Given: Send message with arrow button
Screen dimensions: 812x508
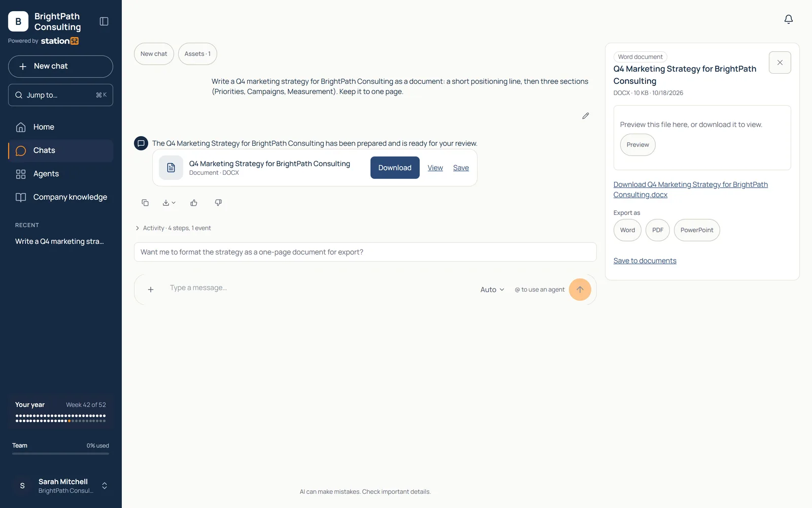Looking at the screenshot, I should (x=580, y=290).
